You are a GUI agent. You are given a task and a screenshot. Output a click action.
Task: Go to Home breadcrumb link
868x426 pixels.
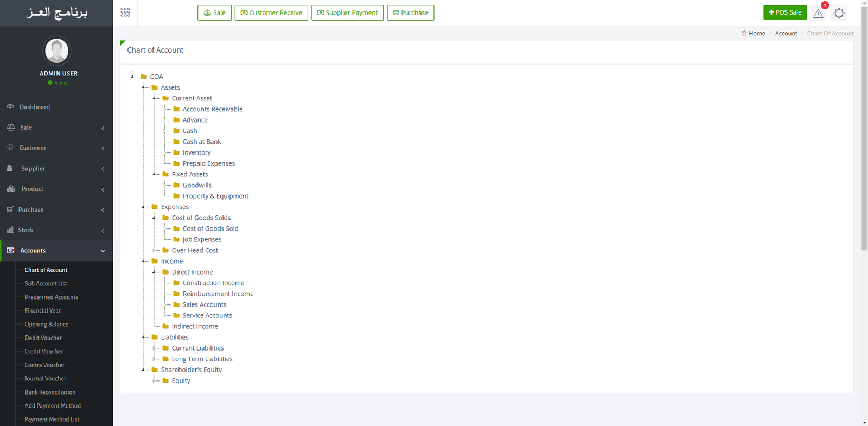756,34
